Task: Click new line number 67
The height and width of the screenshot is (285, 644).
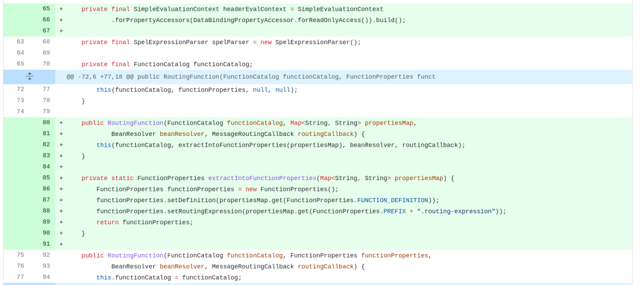Action: point(46,31)
